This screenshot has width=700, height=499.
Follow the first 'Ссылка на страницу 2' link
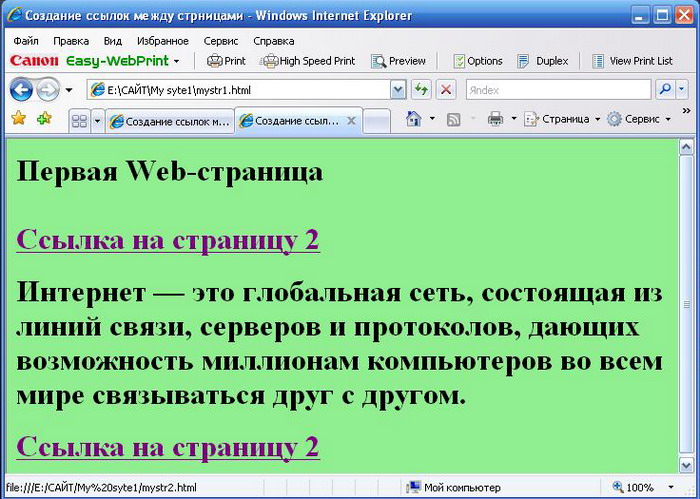[168, 240]
